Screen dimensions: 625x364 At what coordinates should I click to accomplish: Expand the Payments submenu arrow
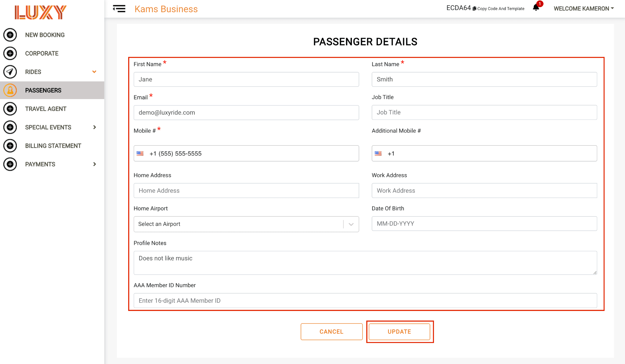click(x=95, y=164)
